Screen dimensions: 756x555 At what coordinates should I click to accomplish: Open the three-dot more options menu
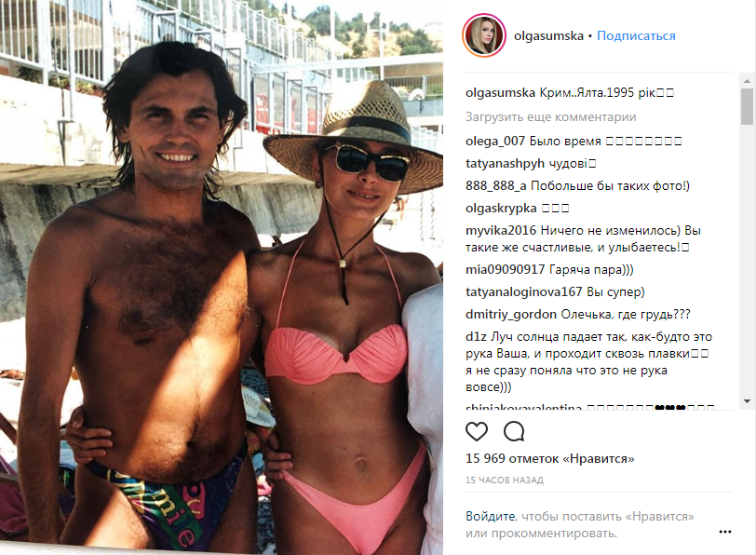click(725, 532)
